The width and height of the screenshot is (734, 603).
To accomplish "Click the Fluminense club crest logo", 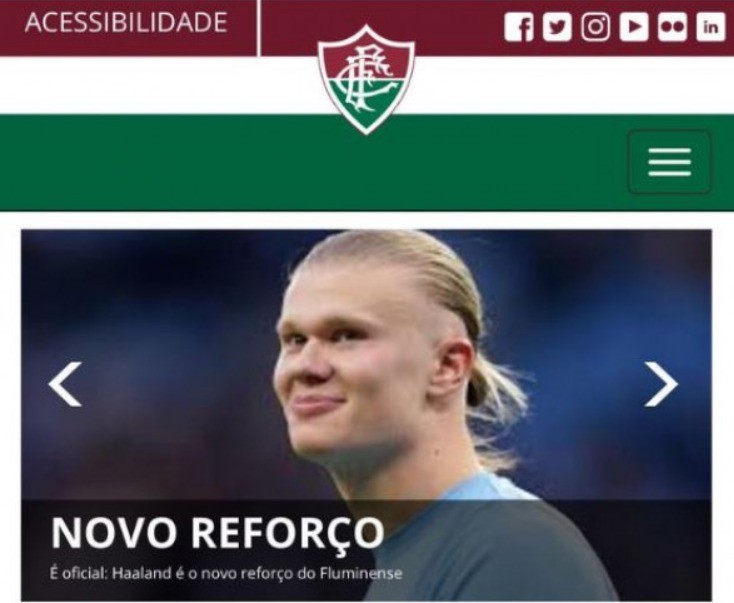I will tap(366, 80).
